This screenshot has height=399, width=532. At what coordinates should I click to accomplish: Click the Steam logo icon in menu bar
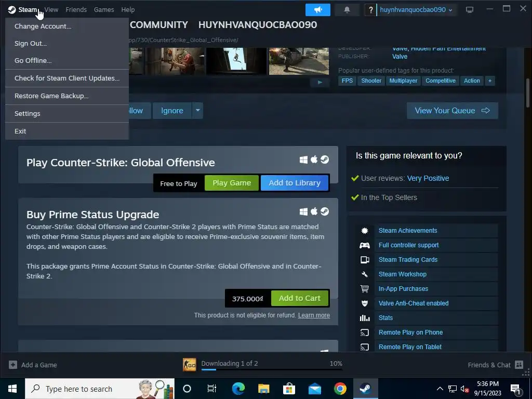(12, 9)
